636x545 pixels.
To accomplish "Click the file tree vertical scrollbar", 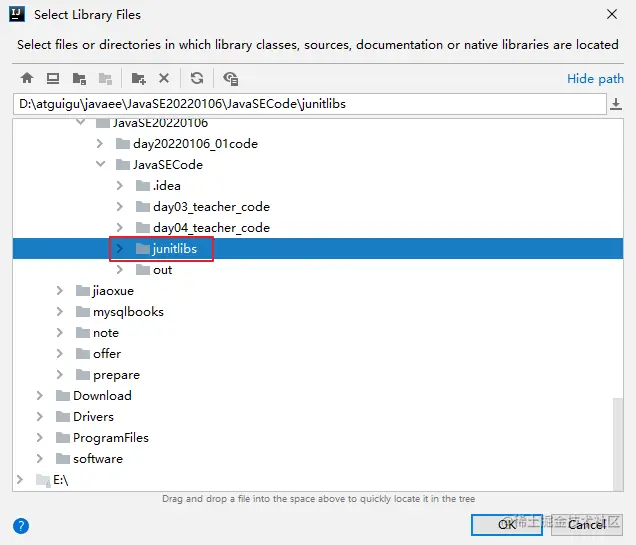I will (x=618, y=444).
